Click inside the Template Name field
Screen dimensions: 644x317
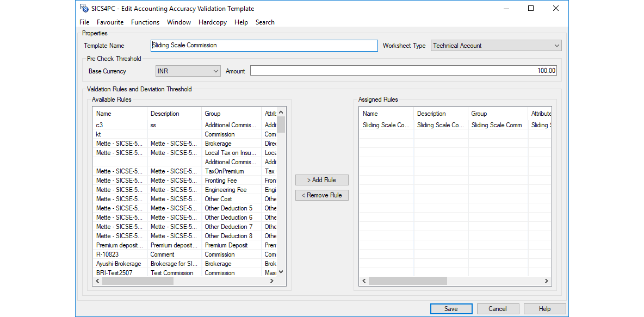[264, 46]
